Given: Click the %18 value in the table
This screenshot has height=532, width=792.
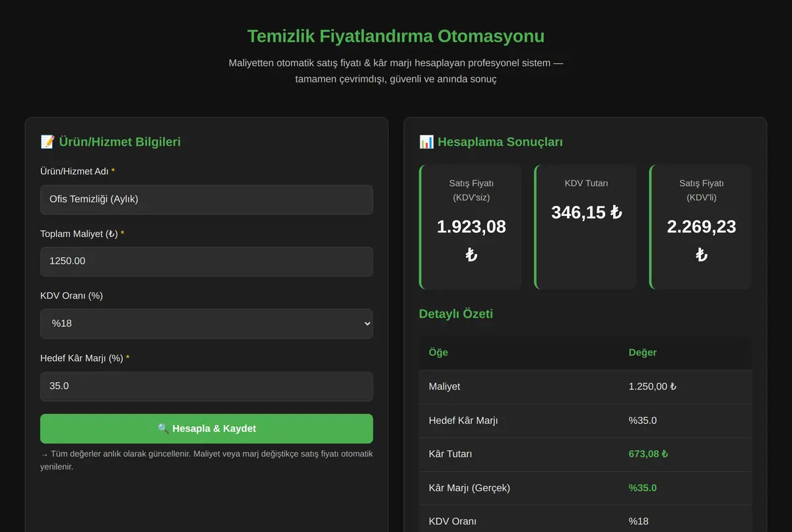Looking at the screenshot, I should click(638, 521).
